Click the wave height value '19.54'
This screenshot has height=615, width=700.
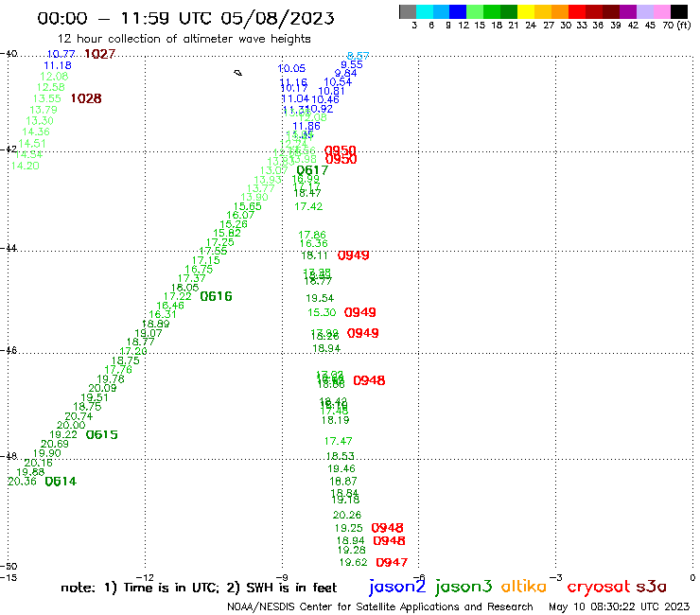click(x=320, y=298)
